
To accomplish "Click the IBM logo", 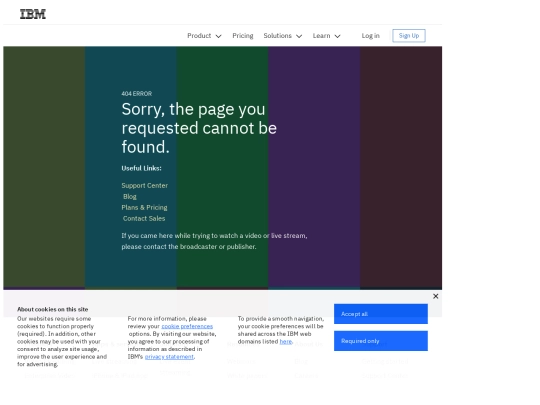I will 33,14.
